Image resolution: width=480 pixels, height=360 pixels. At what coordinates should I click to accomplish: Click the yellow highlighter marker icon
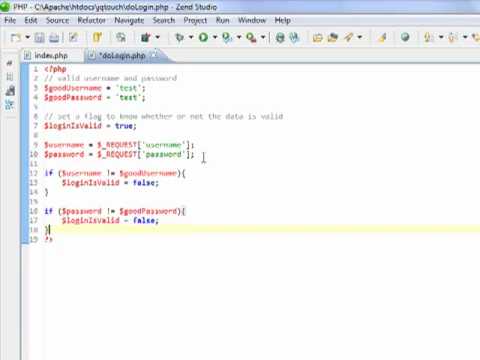pos(382,37)
